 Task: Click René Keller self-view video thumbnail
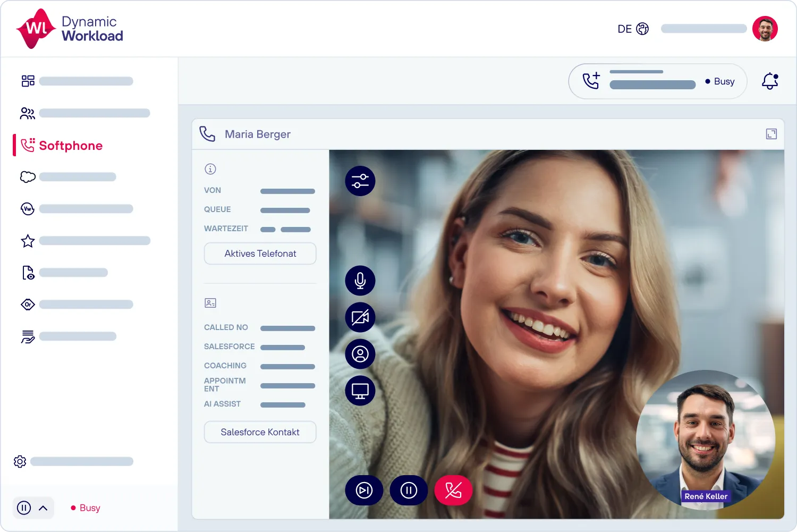(706, 440)
